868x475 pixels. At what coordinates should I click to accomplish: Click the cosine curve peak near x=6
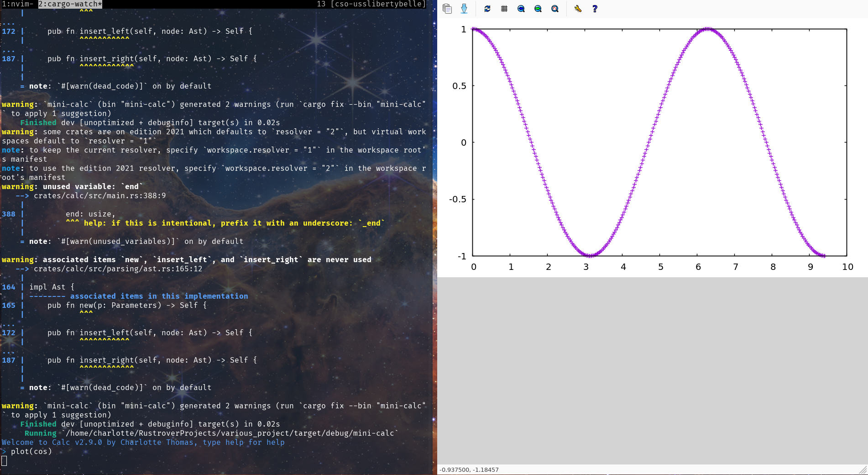[x=707, y=29]
